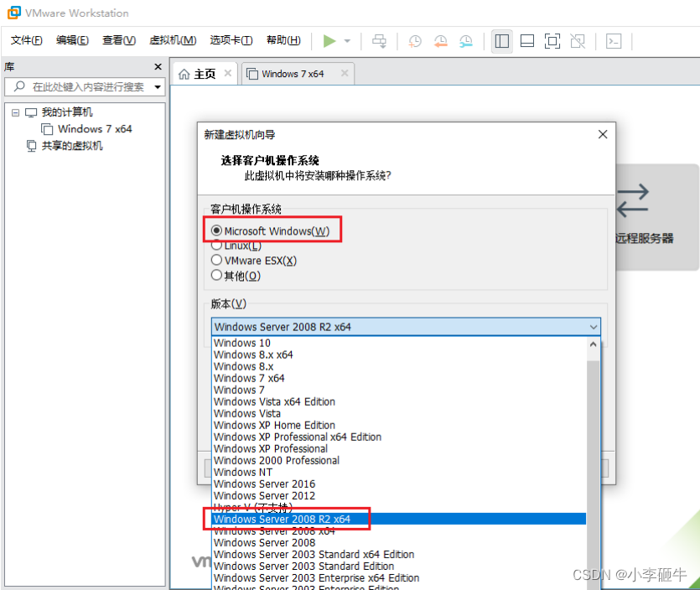This screenshot has height=590, width=700.
Task: Choose Windows Vista x64 Edition option
Action: 399,401
